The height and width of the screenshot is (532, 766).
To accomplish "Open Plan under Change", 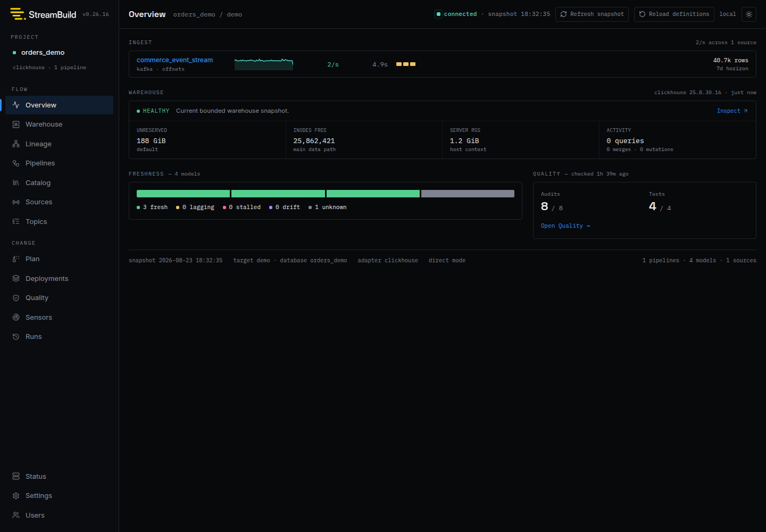I will (60, 259).
